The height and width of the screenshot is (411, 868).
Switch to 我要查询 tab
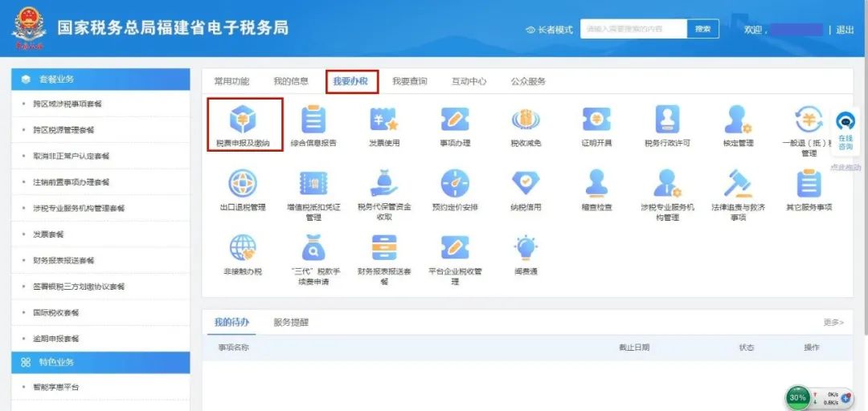coord(409,81)
